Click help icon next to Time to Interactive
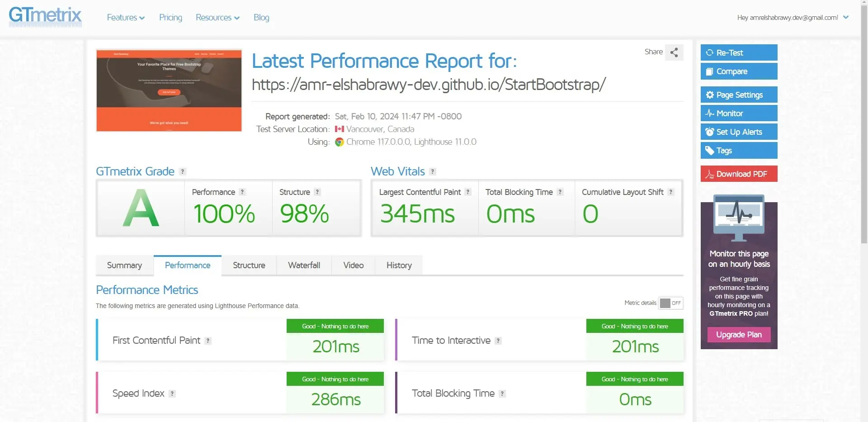This screenshot has height=422, width=868. 498,341
